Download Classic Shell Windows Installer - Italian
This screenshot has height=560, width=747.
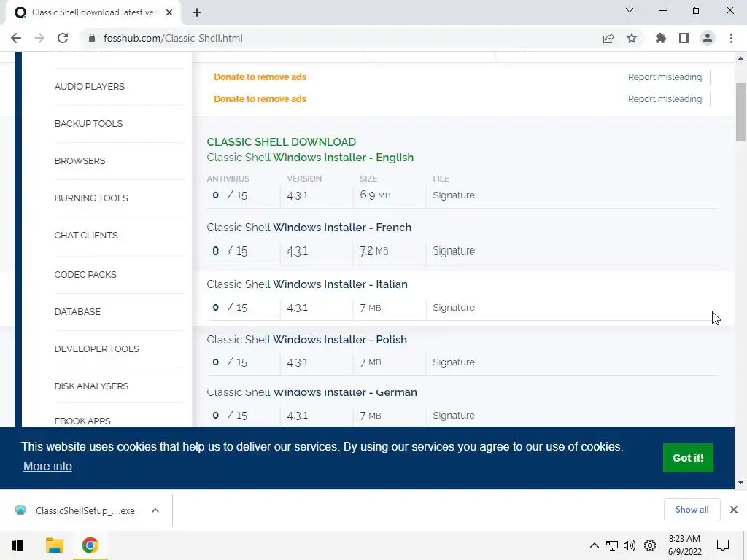[x=307, y=284]
